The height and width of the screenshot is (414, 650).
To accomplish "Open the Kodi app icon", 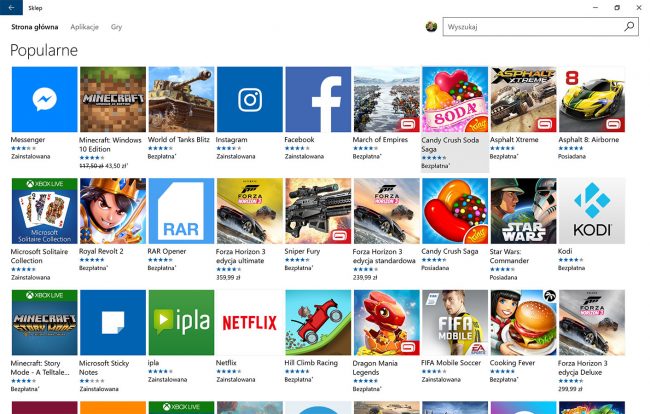I will 592,211.
